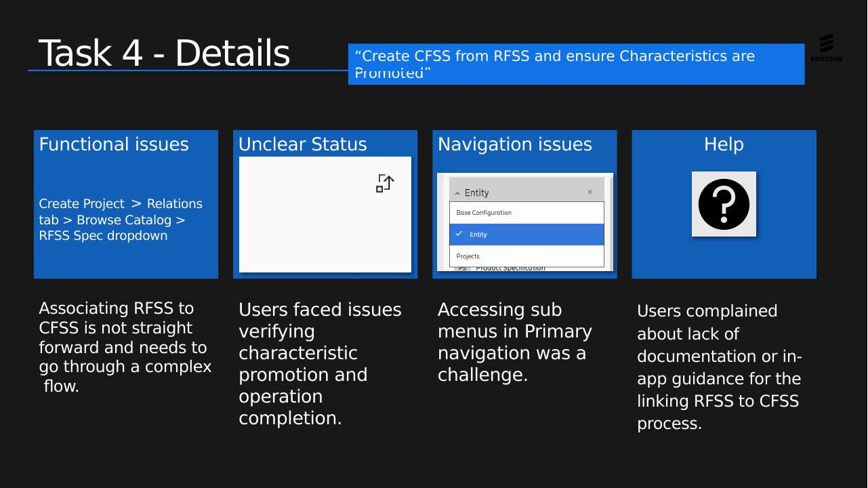Close the Entity panel with the x
This screenshot has width=868, height=488.
pos(590,192)
